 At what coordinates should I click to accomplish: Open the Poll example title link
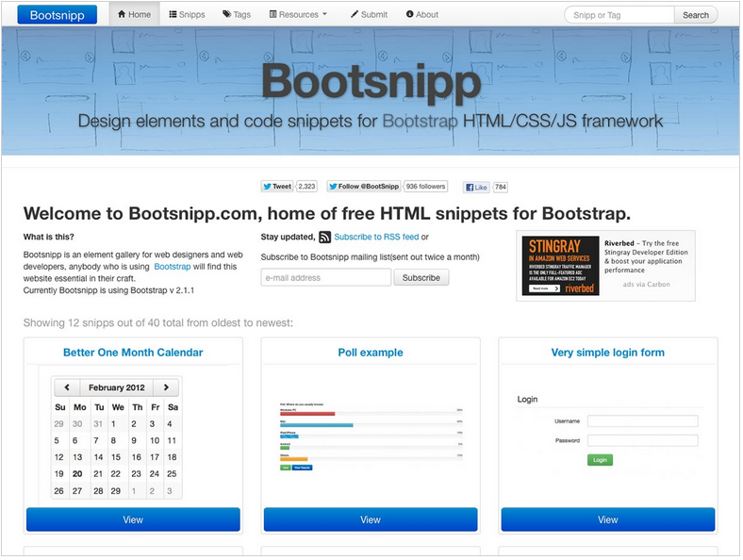pyautogui.click(x=371, y=353)
